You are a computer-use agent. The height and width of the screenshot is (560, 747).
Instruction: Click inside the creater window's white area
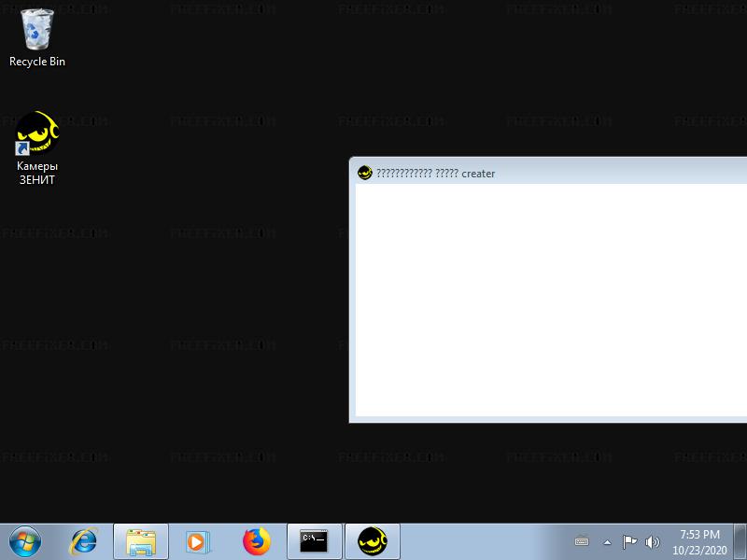(551, 300)
